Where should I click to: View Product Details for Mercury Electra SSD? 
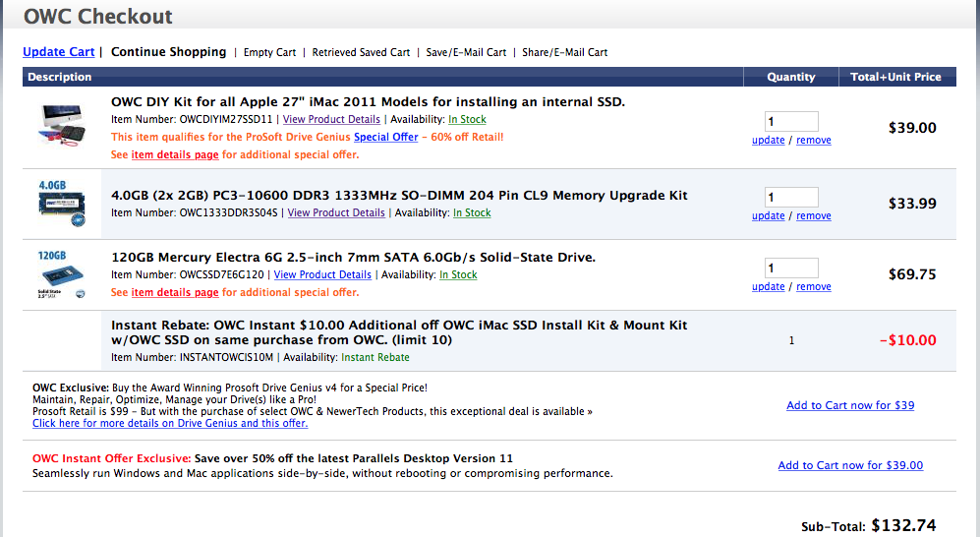pos(322,274)
